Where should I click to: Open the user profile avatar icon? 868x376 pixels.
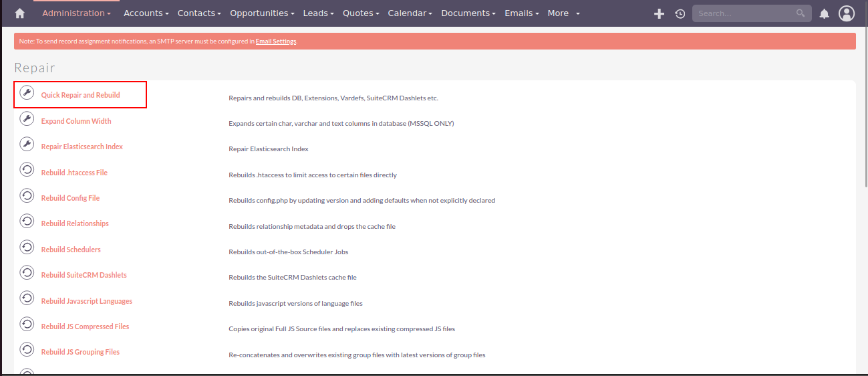click(x=847, y=13)
